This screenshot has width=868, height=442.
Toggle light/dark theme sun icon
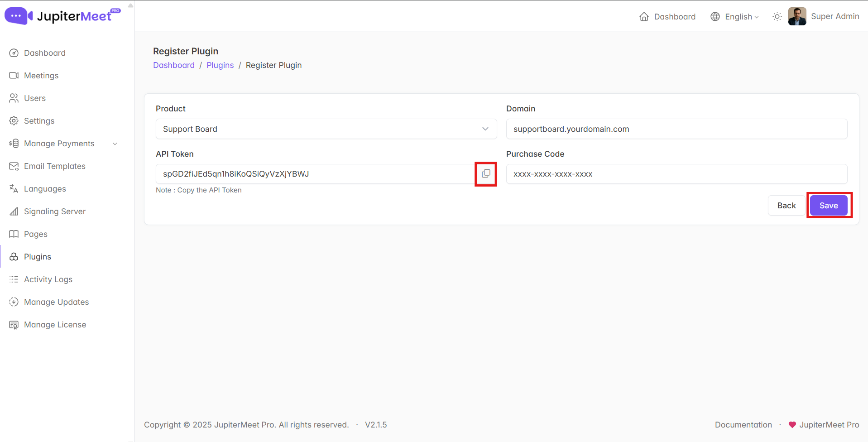(777, 17)
